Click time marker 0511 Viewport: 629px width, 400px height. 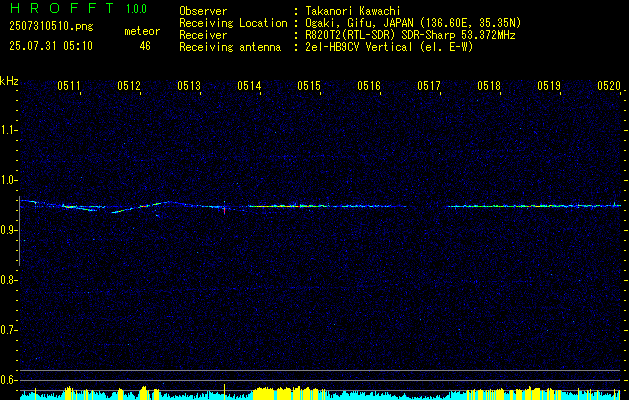click(x=69, y=86)
